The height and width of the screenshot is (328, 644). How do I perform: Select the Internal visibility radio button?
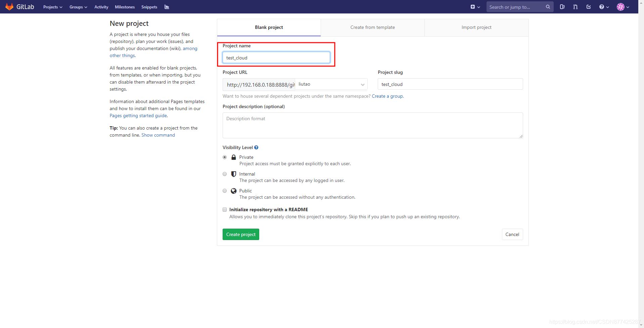coord(225,174)
